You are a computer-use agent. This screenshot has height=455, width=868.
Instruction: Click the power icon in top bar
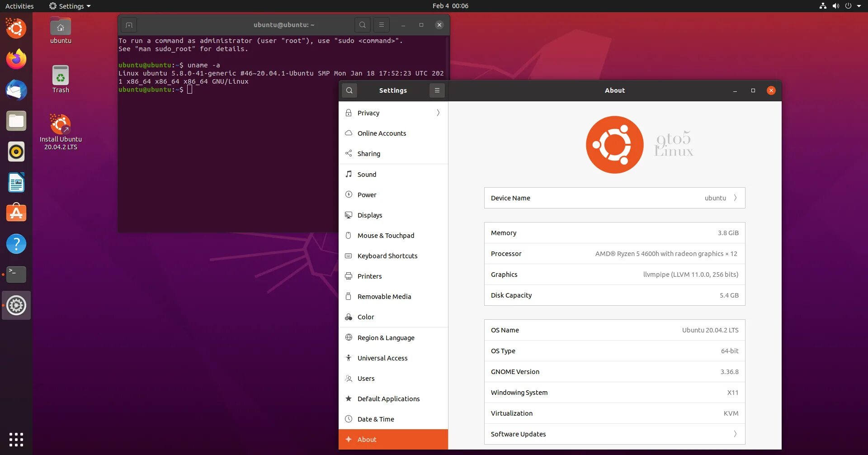click(848, 6)
